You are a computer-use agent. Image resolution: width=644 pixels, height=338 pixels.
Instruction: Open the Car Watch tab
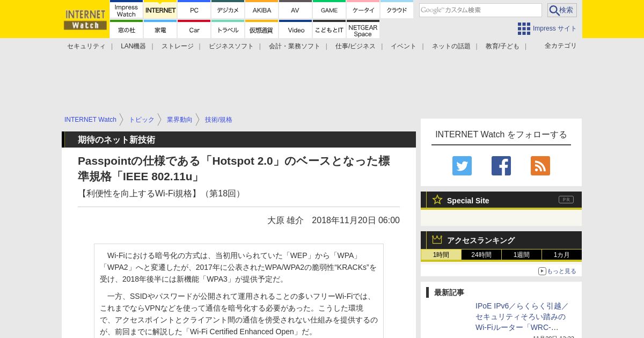[194, 30]
